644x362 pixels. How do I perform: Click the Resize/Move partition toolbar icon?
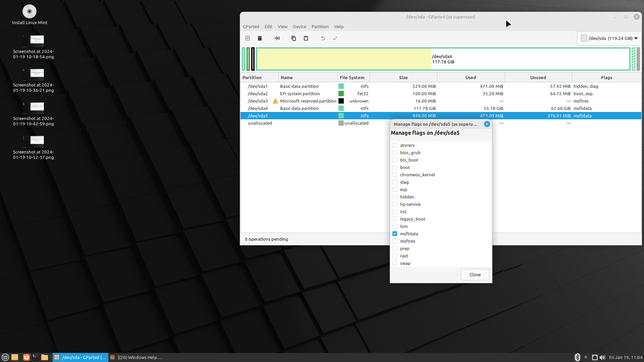point(277,38)
